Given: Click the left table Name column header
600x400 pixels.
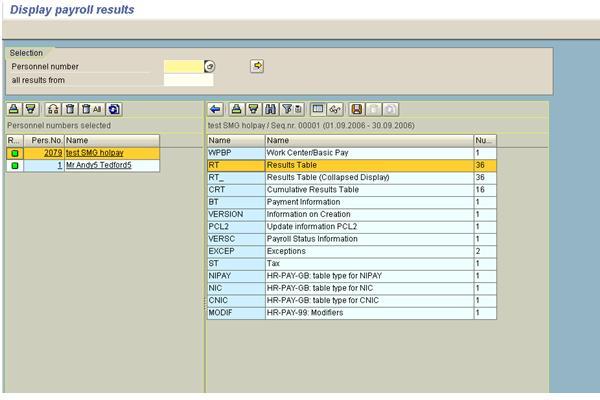Looking at the screenshot, I should 112,140.
